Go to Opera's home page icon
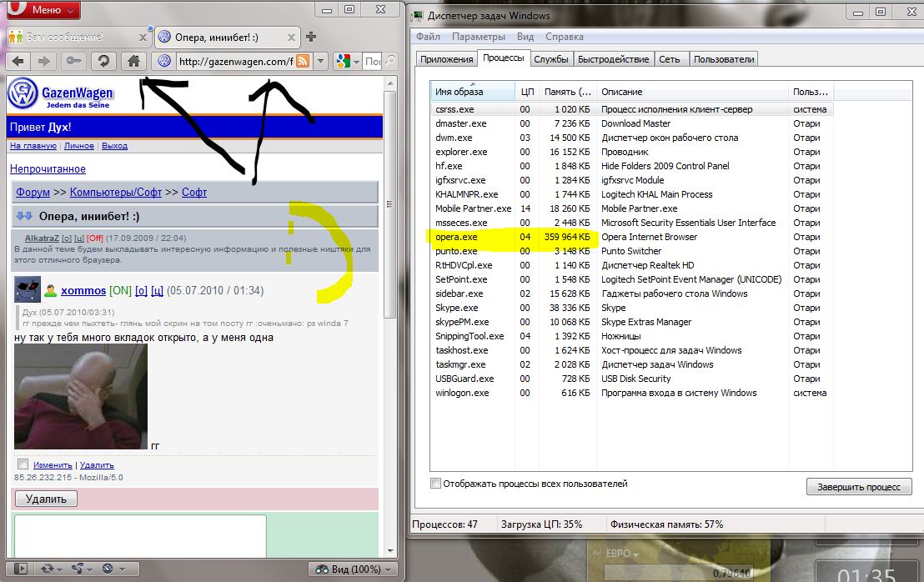Screen dimensions: 924x582 click(x=133, y=61)
